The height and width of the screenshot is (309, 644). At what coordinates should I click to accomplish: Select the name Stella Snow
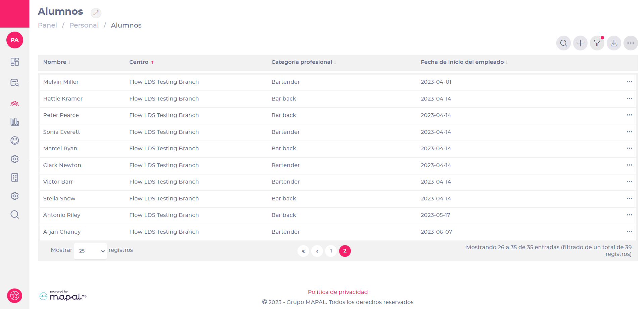tap(59, 198)
